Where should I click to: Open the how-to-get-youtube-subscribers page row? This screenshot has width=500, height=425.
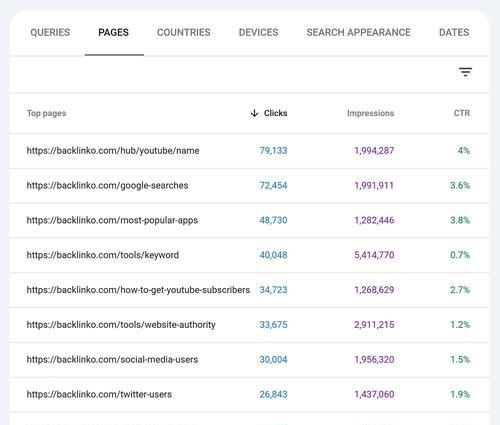coord(250,290)
